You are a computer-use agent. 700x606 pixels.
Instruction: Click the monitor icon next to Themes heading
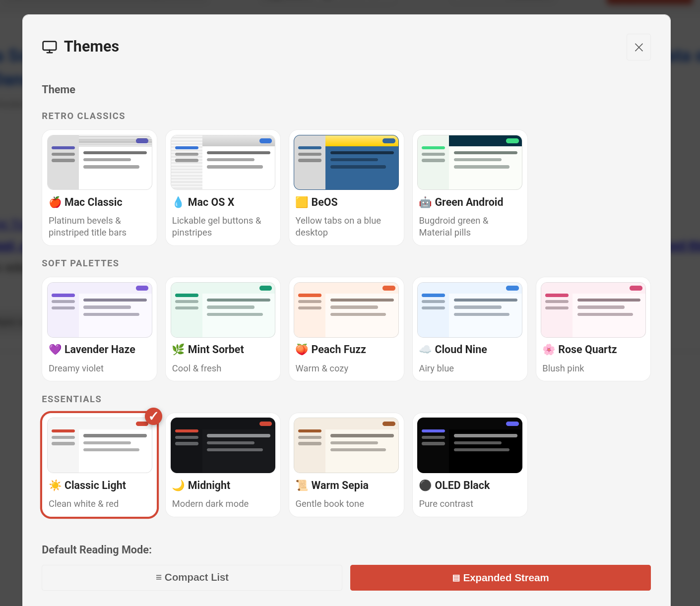point(50,47)
